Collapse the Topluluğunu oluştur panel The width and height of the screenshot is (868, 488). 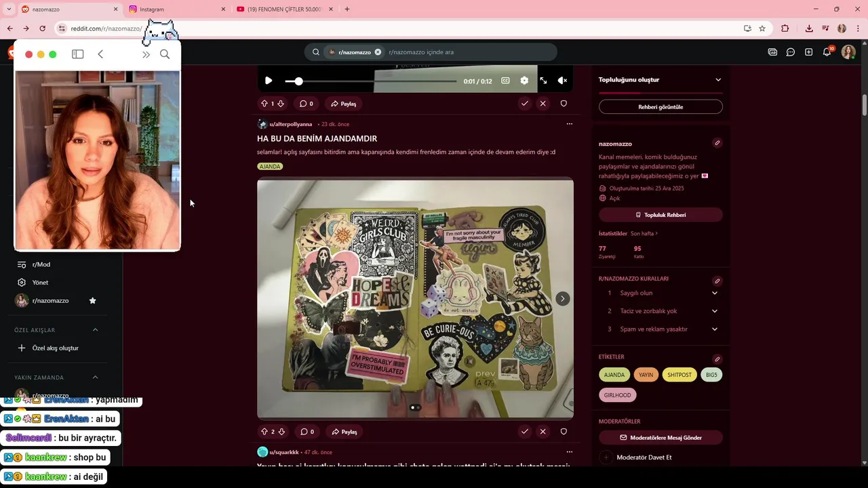(718, 80)
